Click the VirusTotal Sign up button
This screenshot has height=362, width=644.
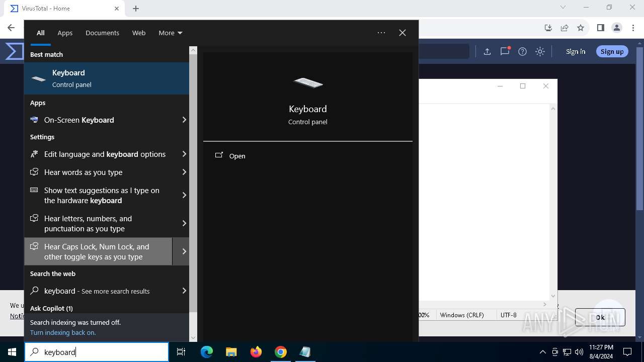pos(612,51)
